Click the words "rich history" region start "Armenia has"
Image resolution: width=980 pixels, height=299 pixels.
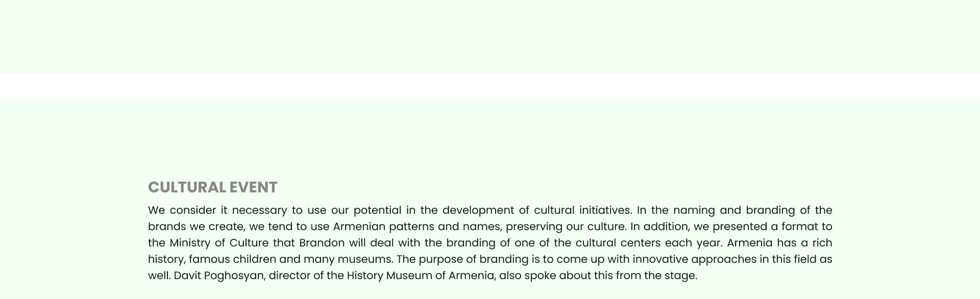click(x=762, y=243)
